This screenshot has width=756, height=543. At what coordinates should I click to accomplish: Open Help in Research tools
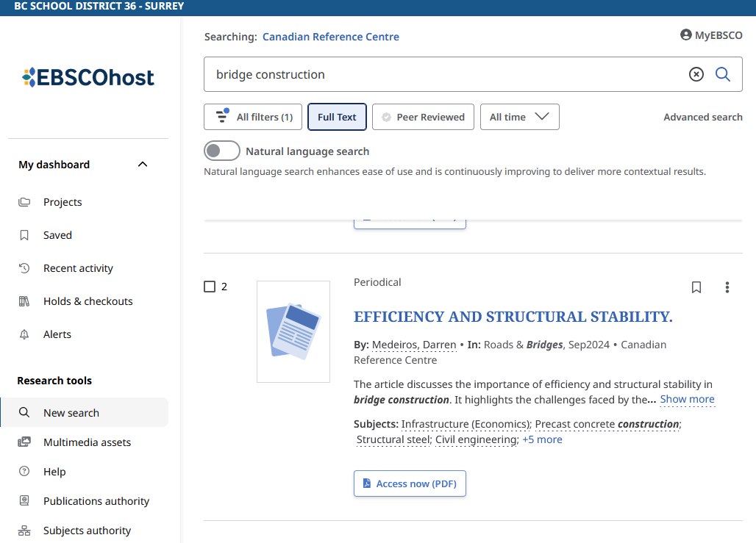tap(54, 471)
